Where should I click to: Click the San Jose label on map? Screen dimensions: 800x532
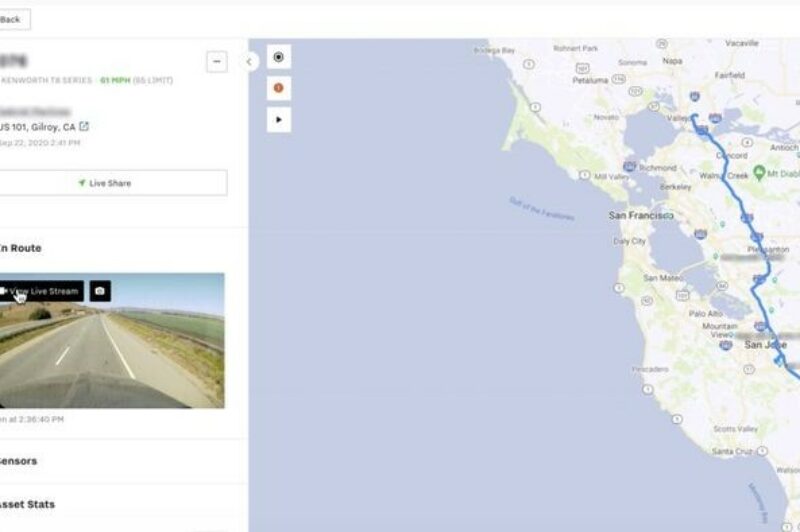tap(767, 345)
